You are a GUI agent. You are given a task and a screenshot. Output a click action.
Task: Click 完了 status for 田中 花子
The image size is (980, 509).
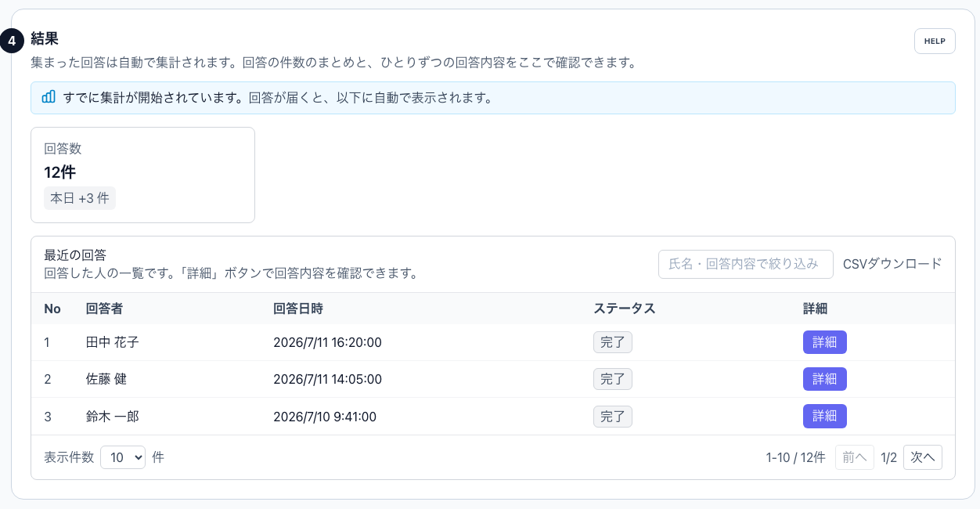[x=613, y=342]
